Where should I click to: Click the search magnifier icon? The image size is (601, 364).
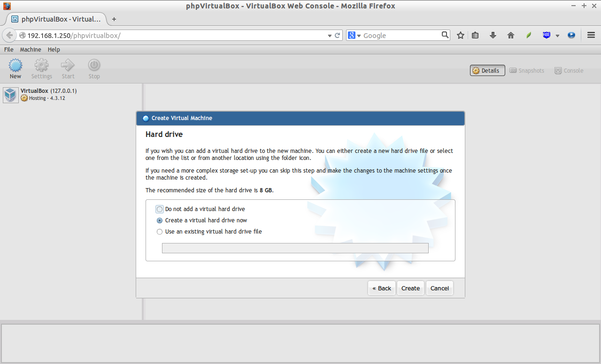pyautogui.click(x=445, y=35)
